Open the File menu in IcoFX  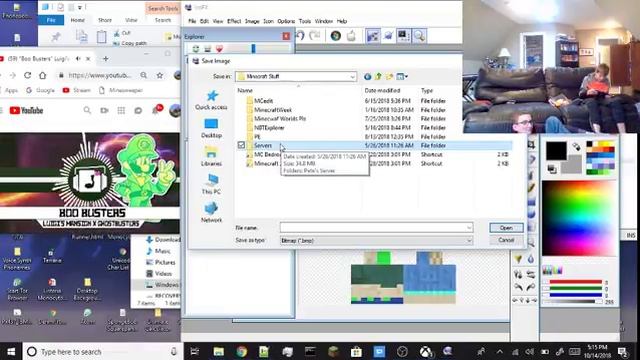(x=192, y=21)
